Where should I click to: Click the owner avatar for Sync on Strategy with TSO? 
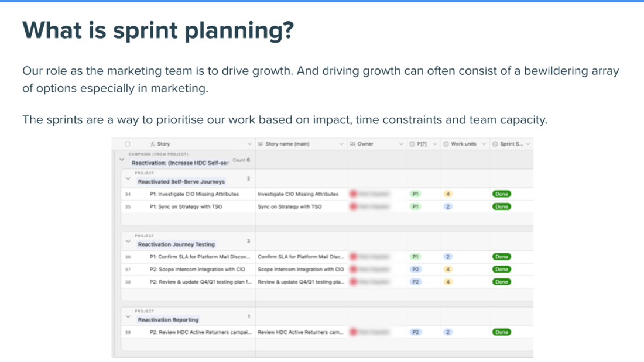point(354,206)
